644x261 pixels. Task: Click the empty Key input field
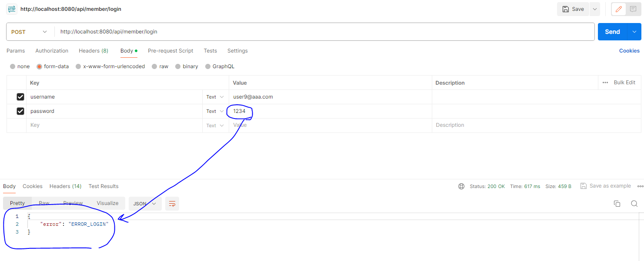coord(114,125)
